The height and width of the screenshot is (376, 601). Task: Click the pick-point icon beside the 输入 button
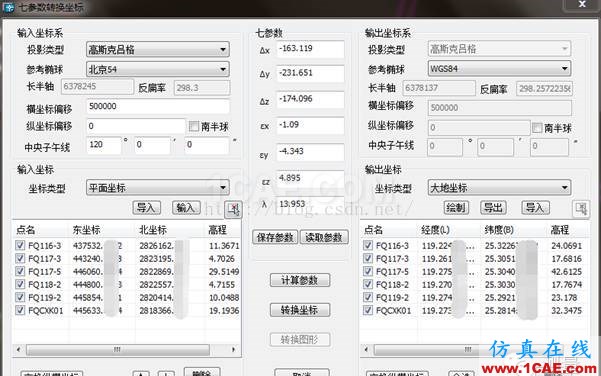[233, 209]
